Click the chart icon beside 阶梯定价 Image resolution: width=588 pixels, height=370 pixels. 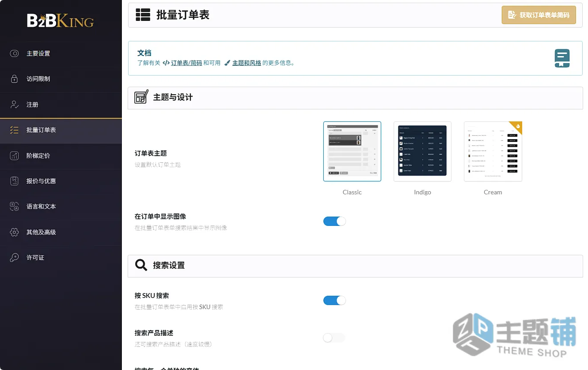(14, 156)
